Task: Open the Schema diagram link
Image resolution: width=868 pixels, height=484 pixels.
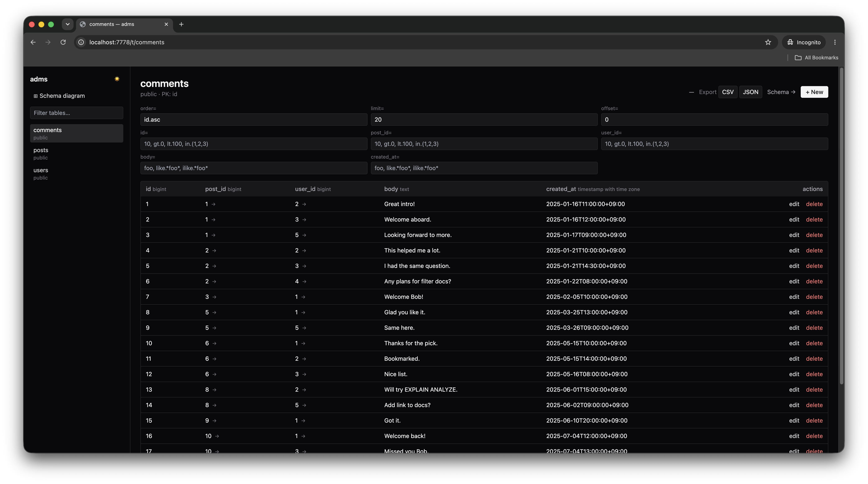Action: pyautogui.click(x=59, y=96)
